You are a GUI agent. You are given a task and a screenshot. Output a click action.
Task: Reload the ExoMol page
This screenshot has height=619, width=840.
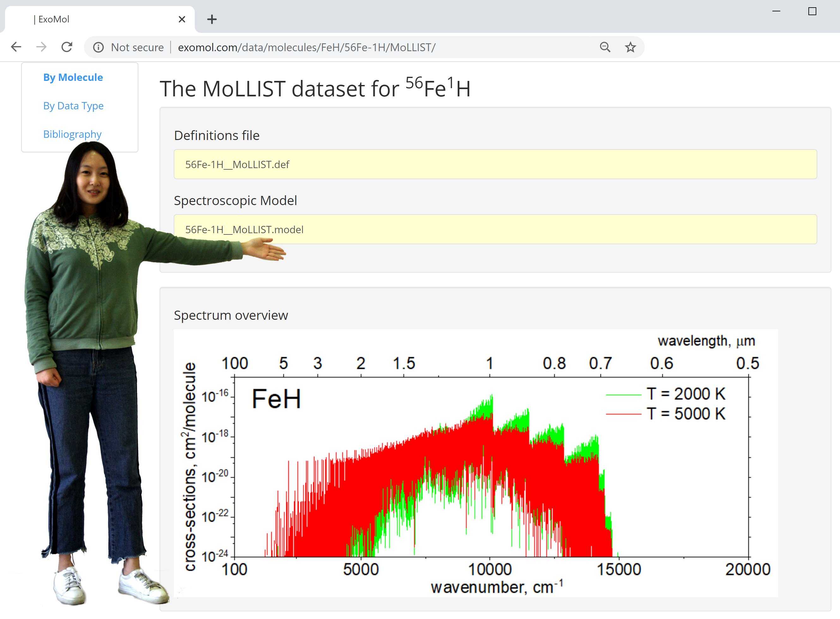tap(67, 47)
